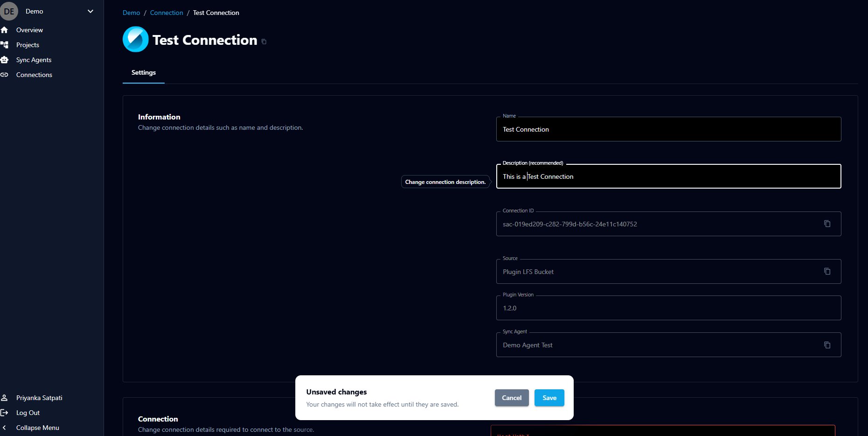Click the Priyanka Satpati user icon
868x436 pixels.
coord(5,398)
